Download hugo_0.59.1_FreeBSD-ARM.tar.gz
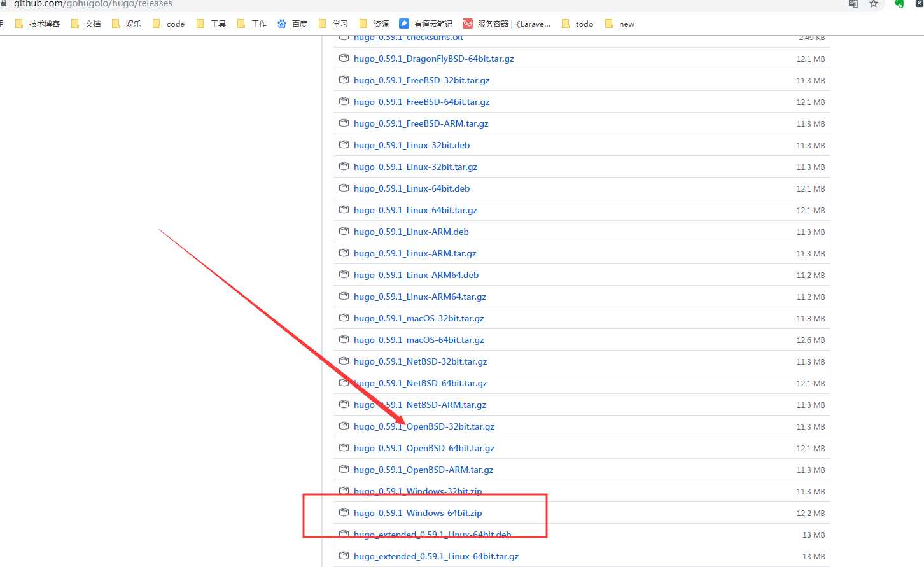This screenshot has width=924, height=567. (421, 123)
